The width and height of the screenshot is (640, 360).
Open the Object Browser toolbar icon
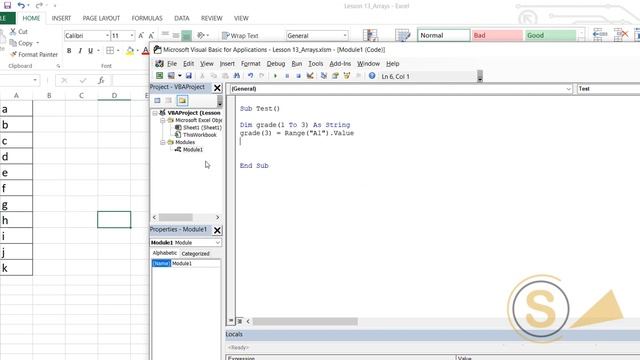[347, 76]
